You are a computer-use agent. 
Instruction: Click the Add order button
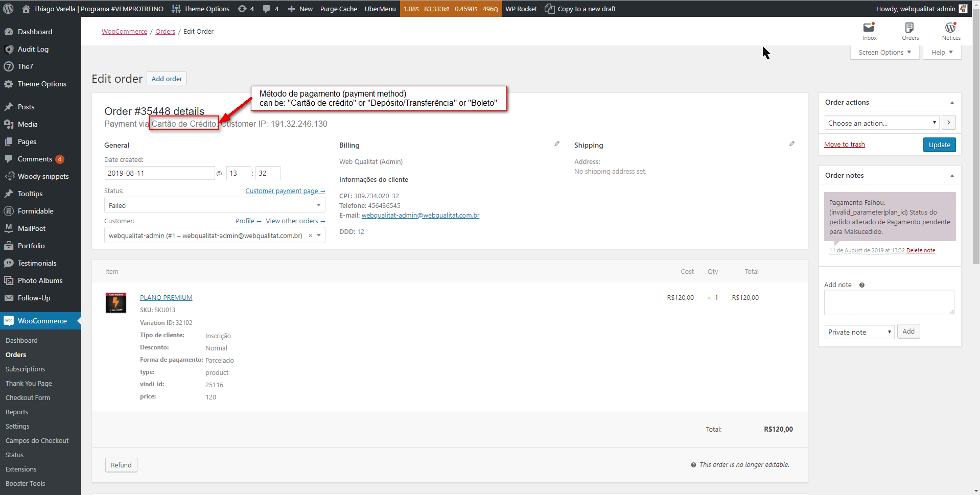pos(167,79)
